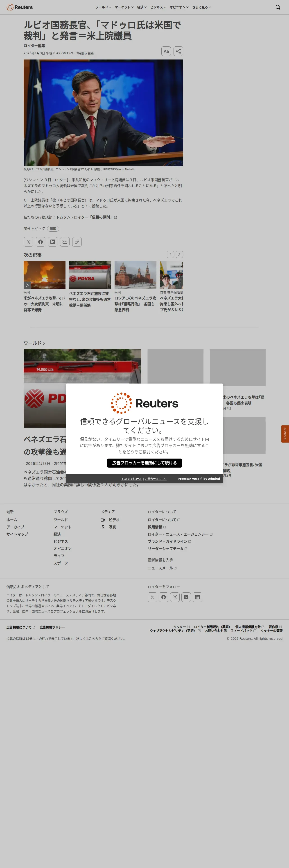Open footer マーケット link under ブラウズ
289x868 pixels.
[62, 527]
